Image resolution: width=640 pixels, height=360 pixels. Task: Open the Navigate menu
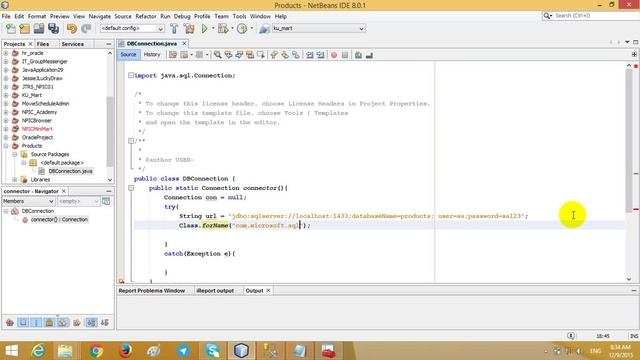tap(100, 16)
